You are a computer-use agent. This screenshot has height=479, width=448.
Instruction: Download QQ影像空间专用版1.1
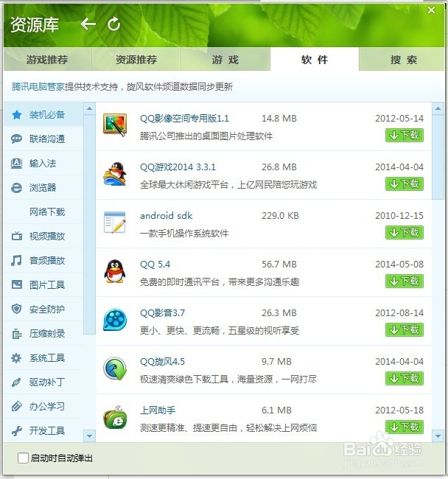405,136
